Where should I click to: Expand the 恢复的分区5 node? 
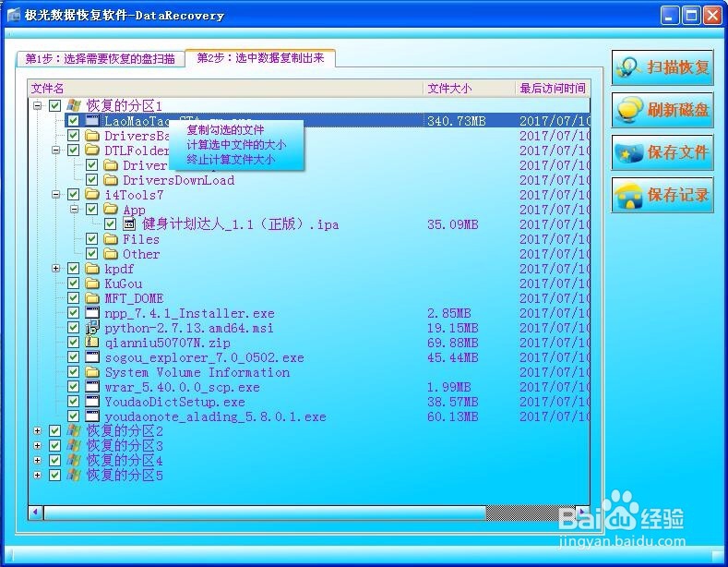(x=38, y=475)
